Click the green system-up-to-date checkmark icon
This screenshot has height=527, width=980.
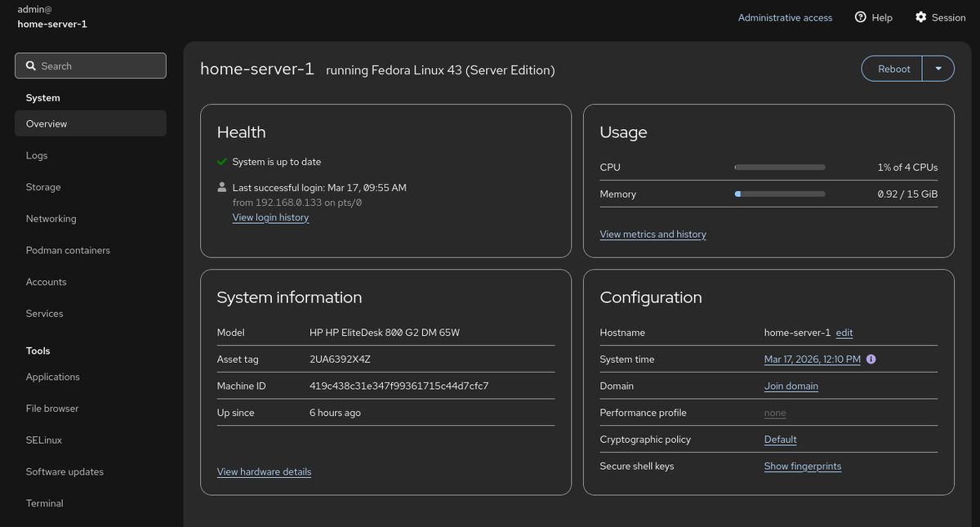pos(220,161)
